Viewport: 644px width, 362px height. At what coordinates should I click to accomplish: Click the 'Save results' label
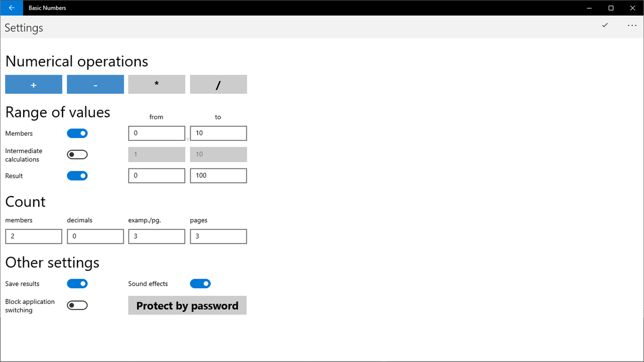(22, 284)
